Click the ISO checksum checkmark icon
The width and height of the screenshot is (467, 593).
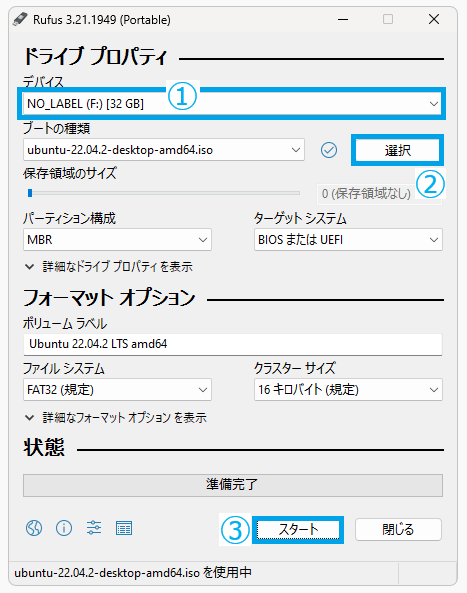[329, 150]
